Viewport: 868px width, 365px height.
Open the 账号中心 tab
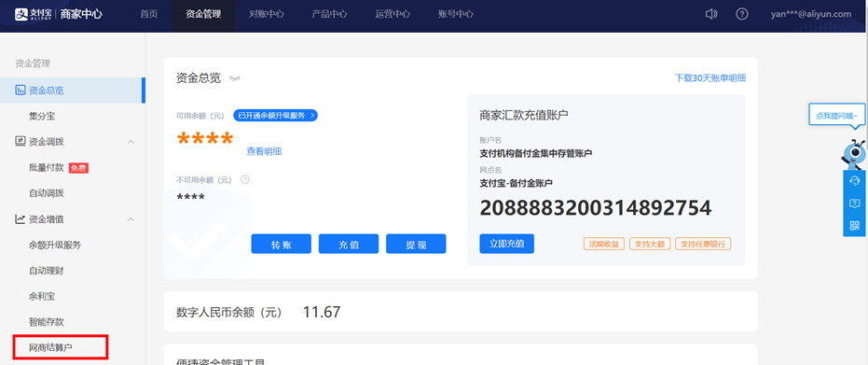click(456, 14)
